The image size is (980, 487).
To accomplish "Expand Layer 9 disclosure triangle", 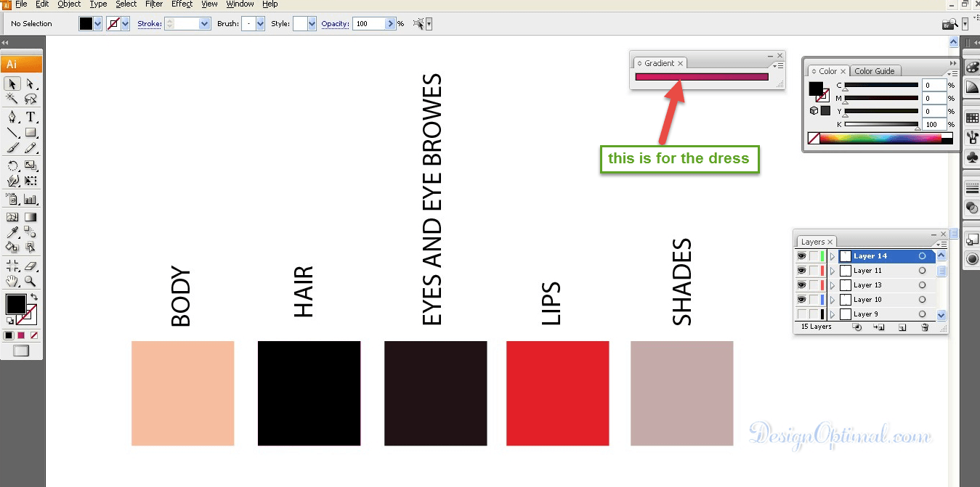I will coord(833,314).
